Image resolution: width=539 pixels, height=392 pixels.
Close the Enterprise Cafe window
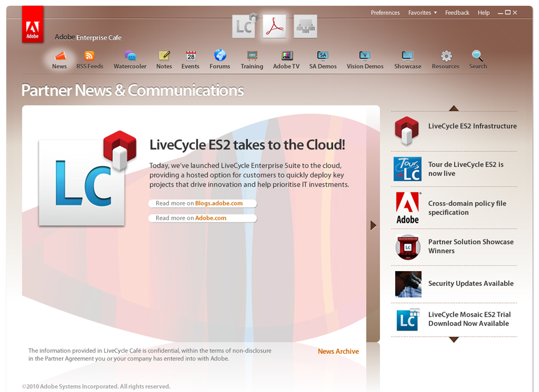point(515,13)
